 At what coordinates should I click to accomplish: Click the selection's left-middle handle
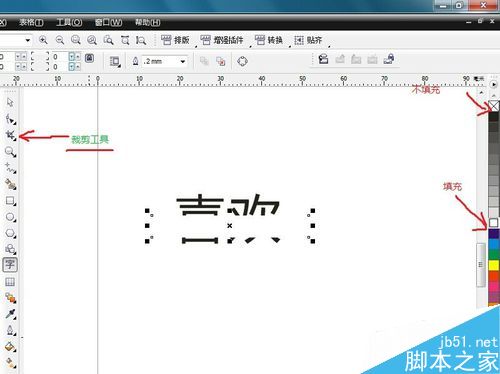pos(147,226)
